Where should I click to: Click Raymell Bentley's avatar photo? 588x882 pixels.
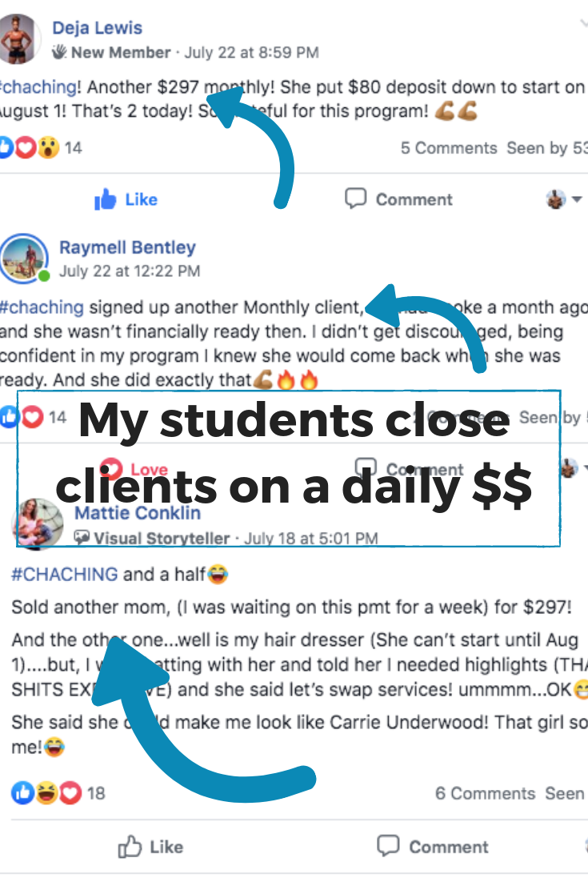(x=24, y=259)
